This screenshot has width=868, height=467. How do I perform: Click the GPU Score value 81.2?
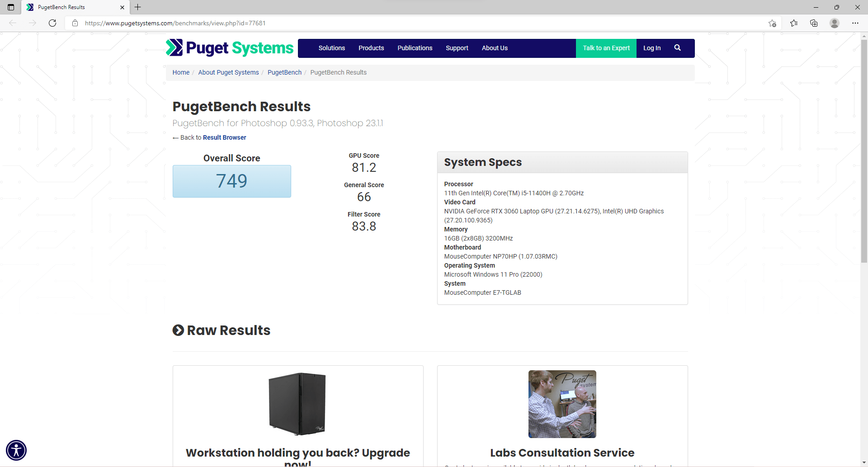(364, 168)
